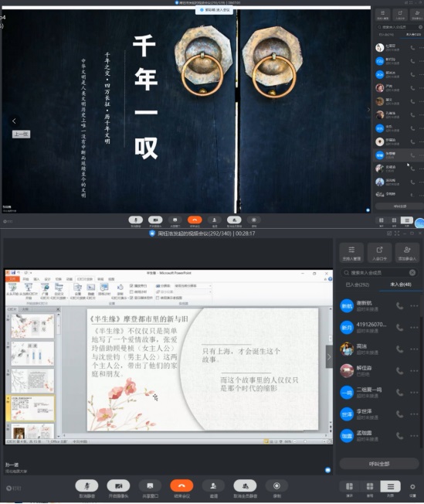Toggle unmute all members button
Viewport: 424px width, 504px height.
click(245, 485)
